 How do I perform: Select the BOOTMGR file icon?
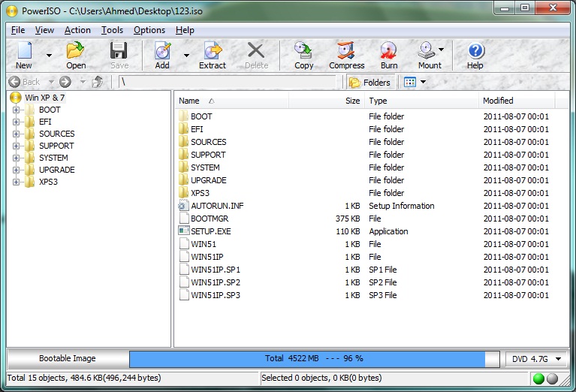pos(184,219)
